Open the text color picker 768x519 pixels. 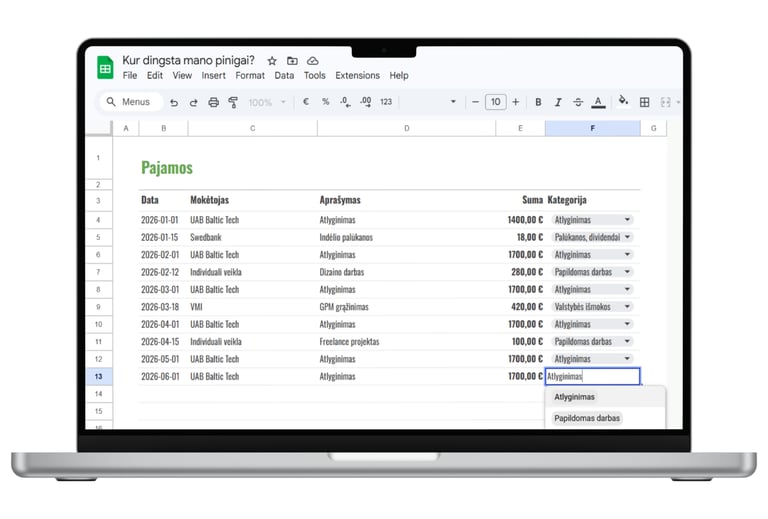[598, 102]
